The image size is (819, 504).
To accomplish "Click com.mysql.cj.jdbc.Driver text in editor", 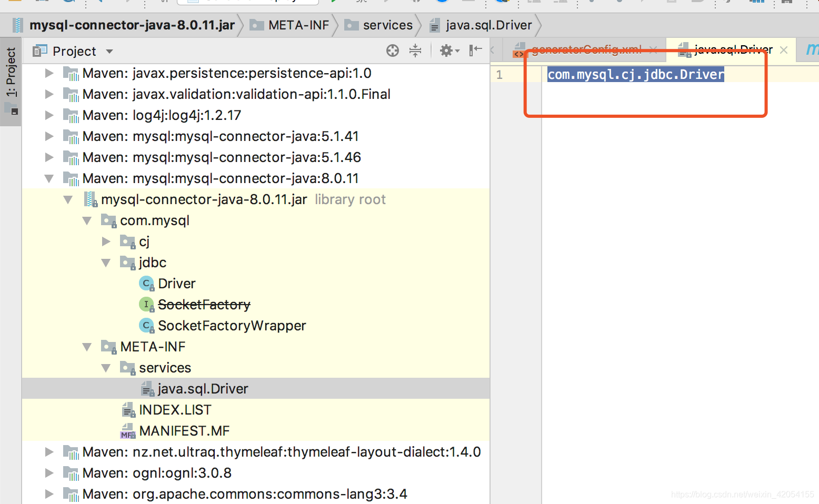I will [636, 74].
